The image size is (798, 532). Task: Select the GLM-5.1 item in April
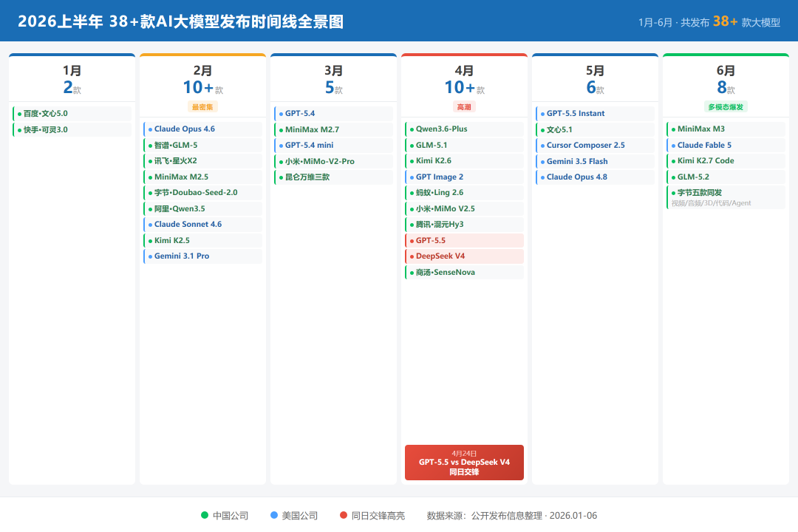[x=464, y=145]
